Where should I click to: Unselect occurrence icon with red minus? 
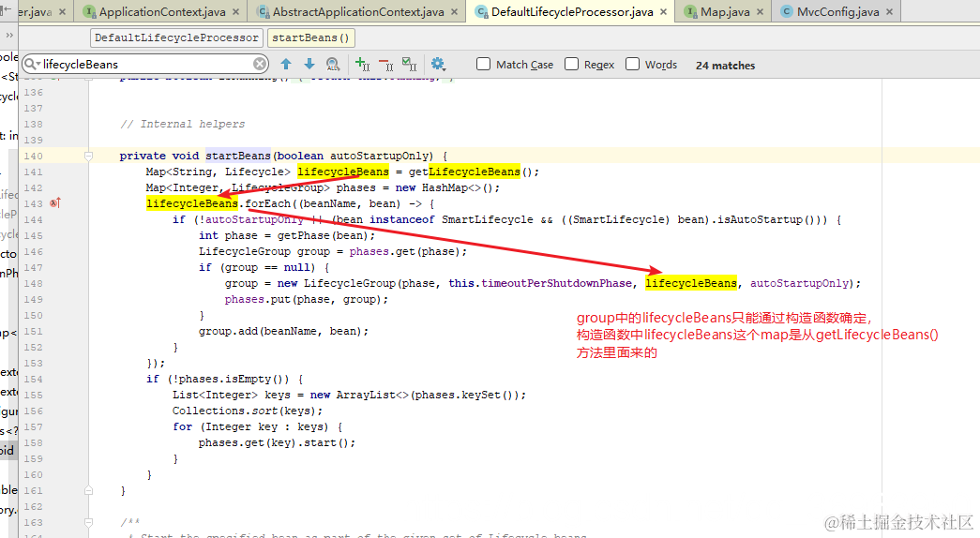(x=386, y=64)
